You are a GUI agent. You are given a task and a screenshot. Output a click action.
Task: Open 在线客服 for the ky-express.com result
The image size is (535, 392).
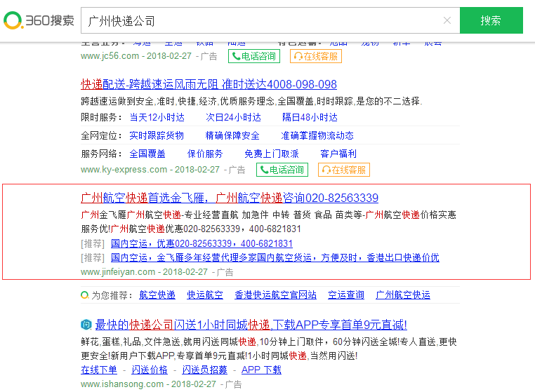pyautogui.click(x=344, y=170)
